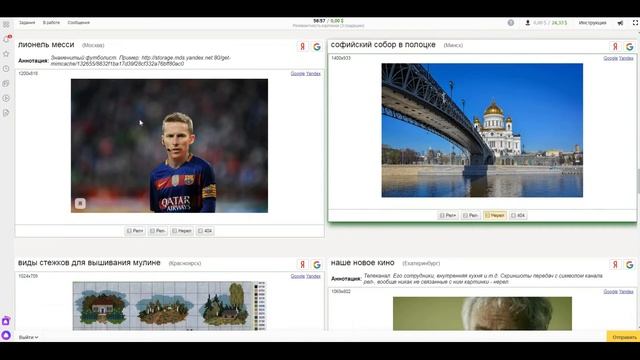Open Инструкция in the top bar
Viewport: 640px width, 360px height.
[592, 23]
